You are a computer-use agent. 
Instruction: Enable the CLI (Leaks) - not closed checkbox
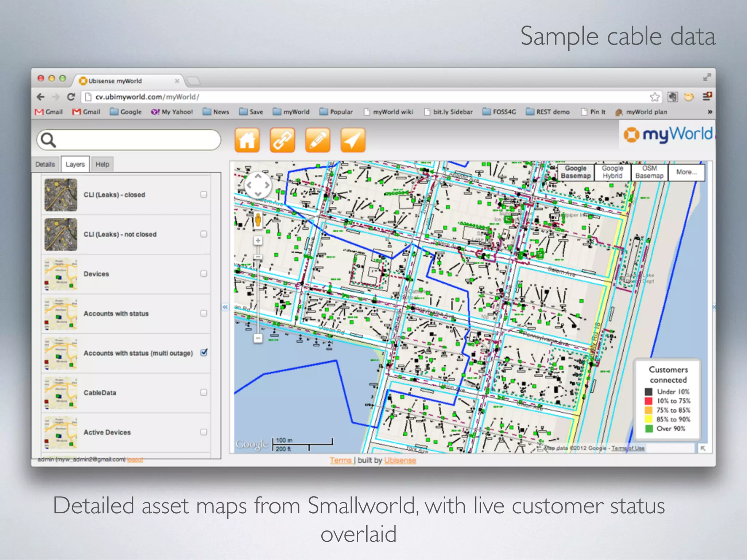tap(204, 234)
